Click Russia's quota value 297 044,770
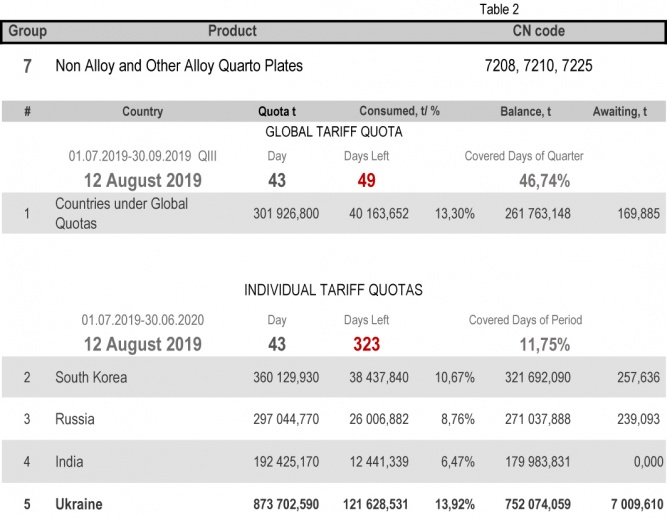This screenshot has height=518, width=667. (287, 420)
